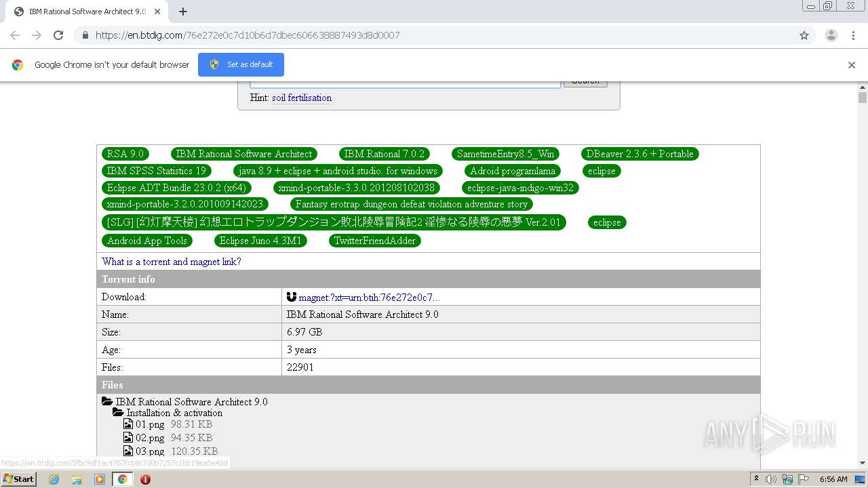Viewport: 868px width, 488px height.
Task: Open the eclipse-java-indigo-win32 tag
Action: 520,188
